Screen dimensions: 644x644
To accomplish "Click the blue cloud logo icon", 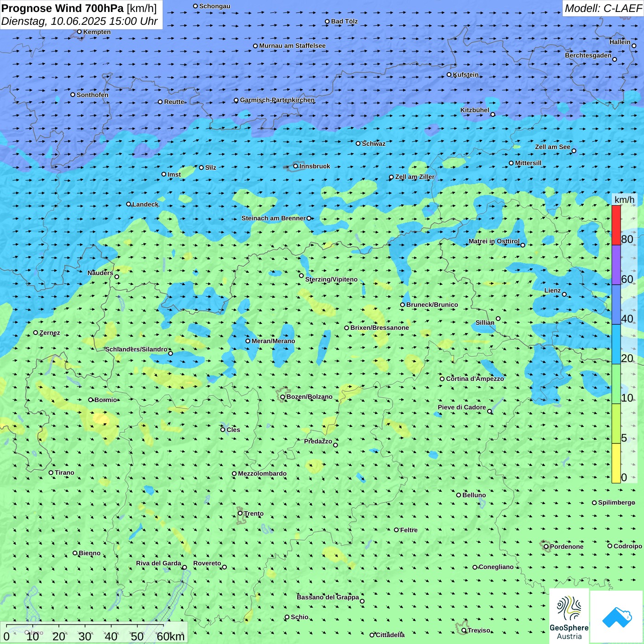I will tap(617, 617).
